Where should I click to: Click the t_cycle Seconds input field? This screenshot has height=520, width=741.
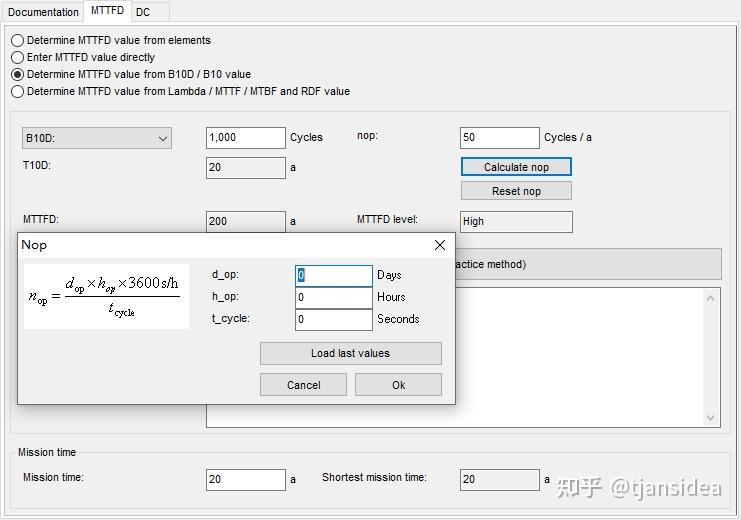[334, 320]
